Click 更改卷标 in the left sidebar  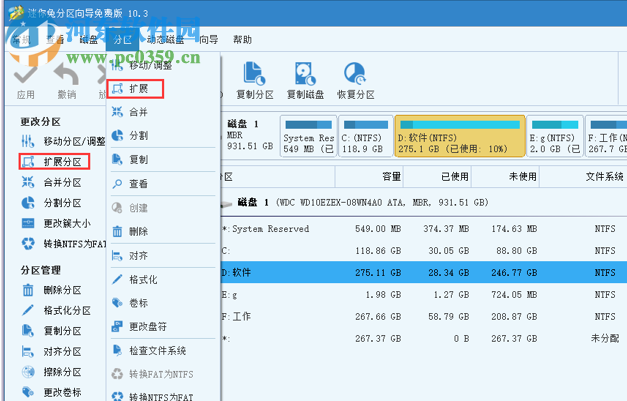[x=51, y=392]
